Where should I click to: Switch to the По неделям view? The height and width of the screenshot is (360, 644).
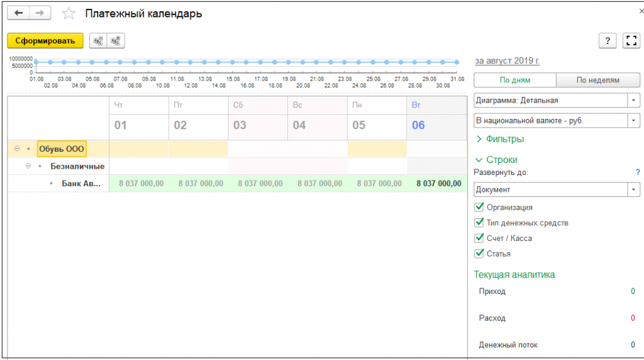tap(597, 80)
